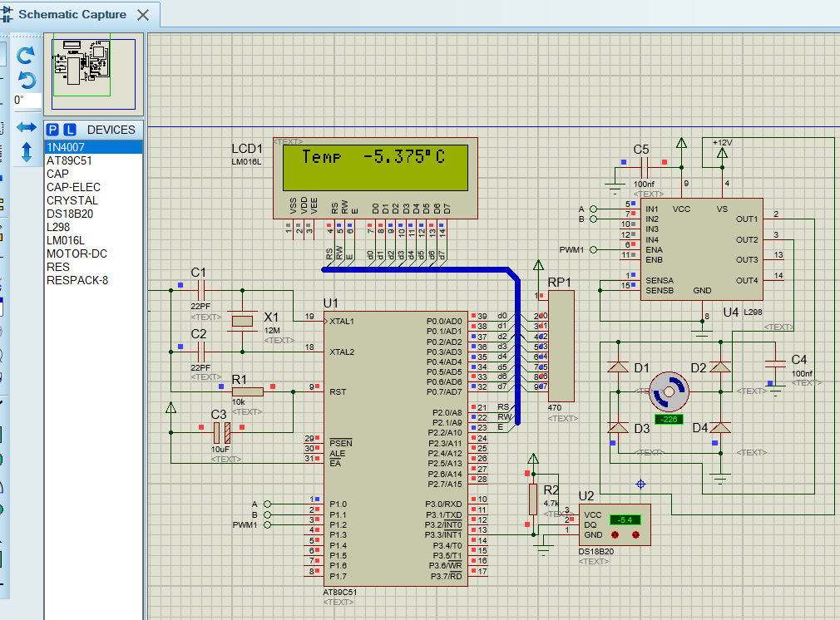Click the horizontal mirror arrow icon
The image size is (840, 620).
(27, 127)
